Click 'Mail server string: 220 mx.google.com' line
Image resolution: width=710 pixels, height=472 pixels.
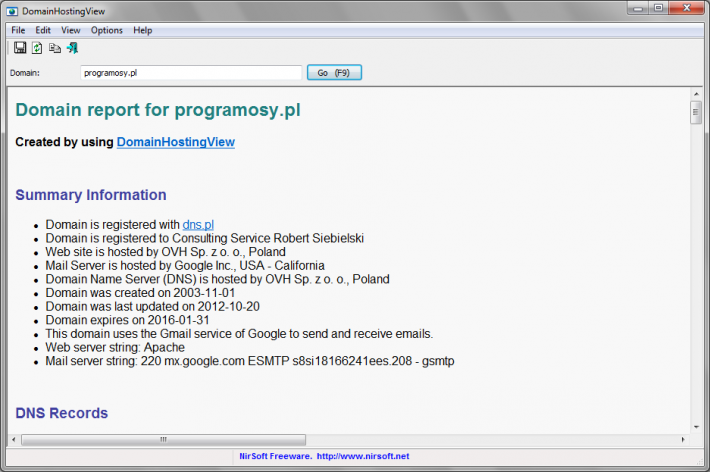(x=250, y=361)
